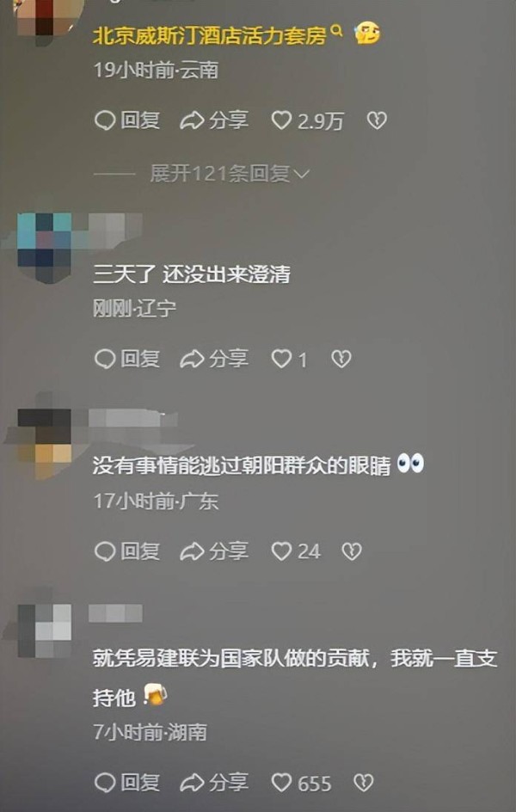Viewport: 516px width, 812px height.
Task: Dislike the 三天了 comment with broken heart
Action: pos(341,359)
